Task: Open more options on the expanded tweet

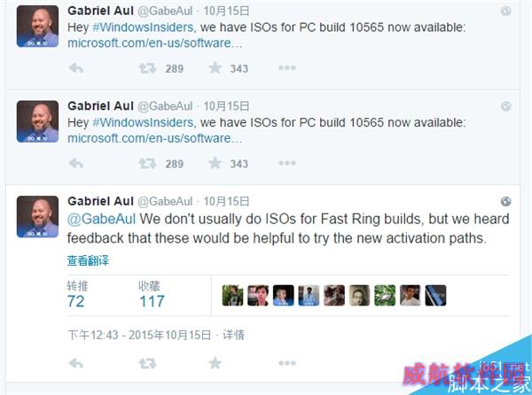Action: pyautogui.click(x=287, y=363)
